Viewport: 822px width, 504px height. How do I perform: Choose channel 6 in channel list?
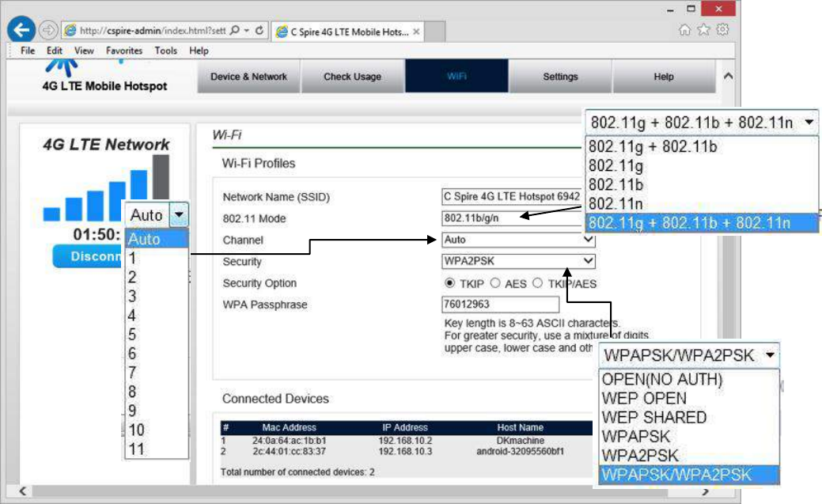click(x=156, y=354)
